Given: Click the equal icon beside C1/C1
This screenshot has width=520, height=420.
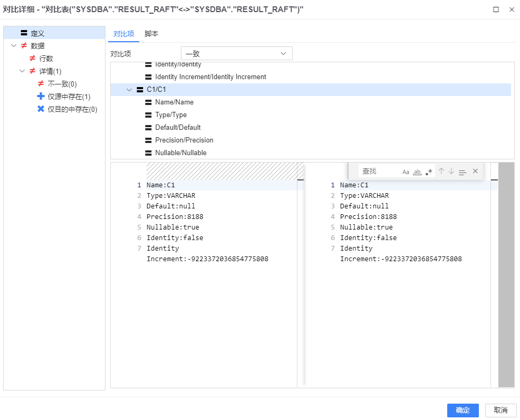Looking at the screenshot, I should (x=140, y=90).
